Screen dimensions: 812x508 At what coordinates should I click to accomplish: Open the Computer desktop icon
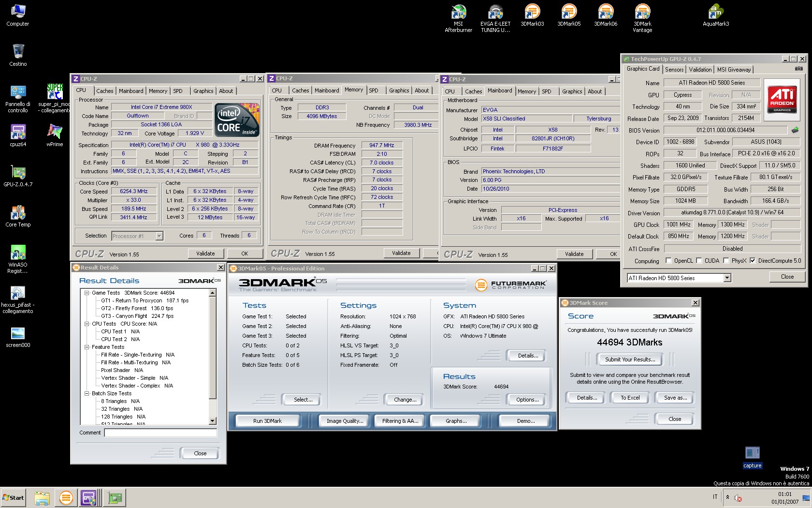pyautogui.click(x=18, y=15)
